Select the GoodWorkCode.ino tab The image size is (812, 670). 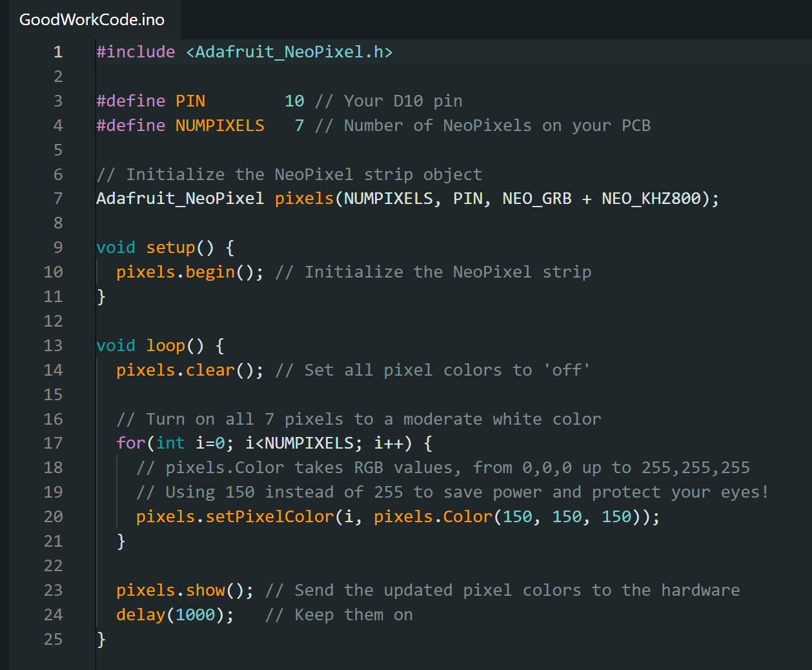tap(92, 19)
